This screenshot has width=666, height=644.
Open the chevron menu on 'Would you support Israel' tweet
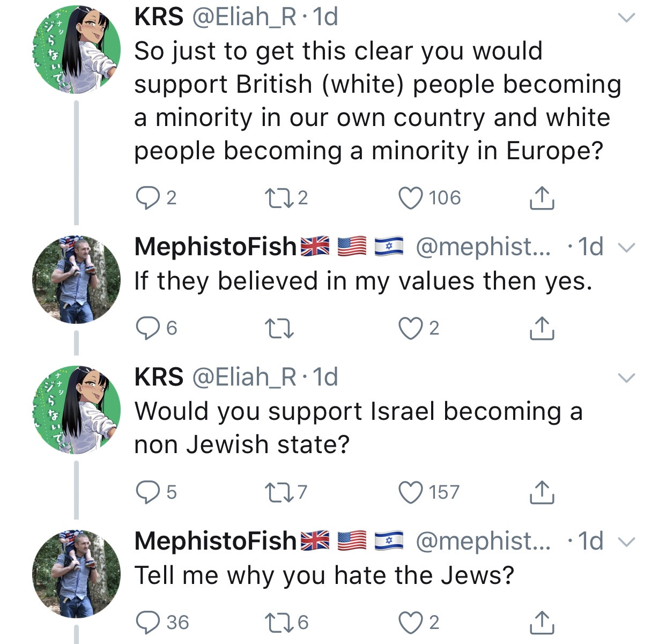626,378
